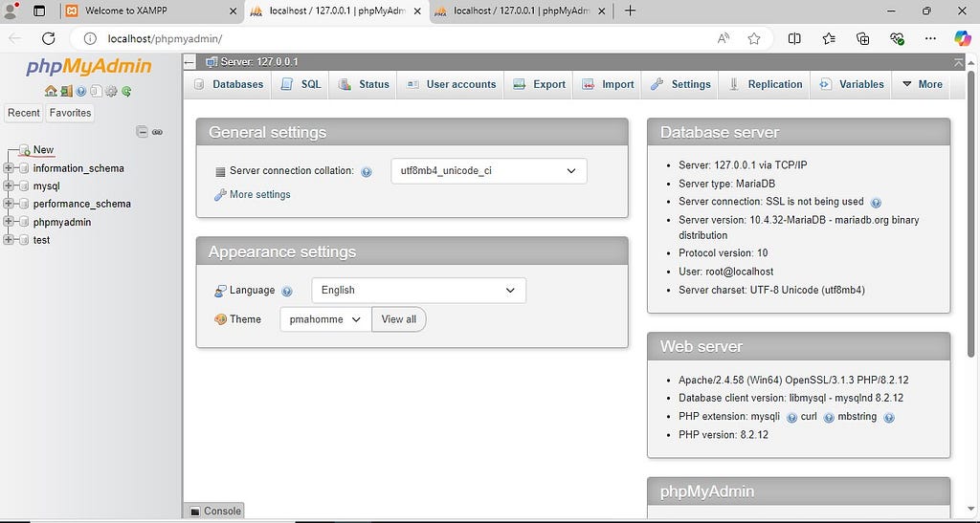Image resolution: width=980 pixels, height=523 pixels.
Task: Click the browser address bar URL
Action: (165, 38)
